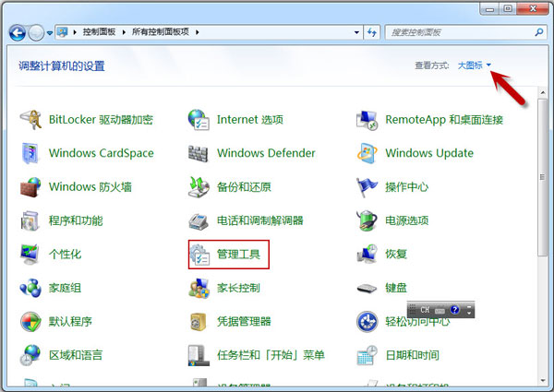The height and width of the screenshot is (392, 554).
Task: Open the 日期和时间 link
Action: click(413, 355)
